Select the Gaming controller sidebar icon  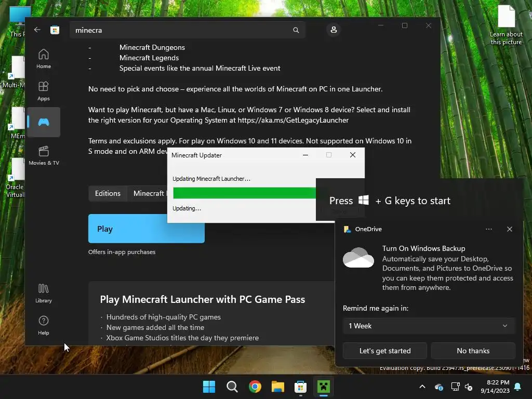(44, 122)
